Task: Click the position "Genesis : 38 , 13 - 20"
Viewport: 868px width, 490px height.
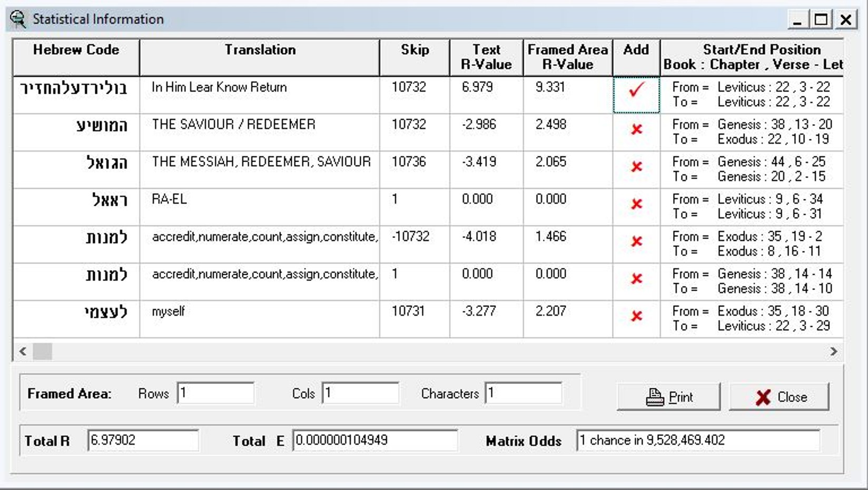Action: (775, 125)
